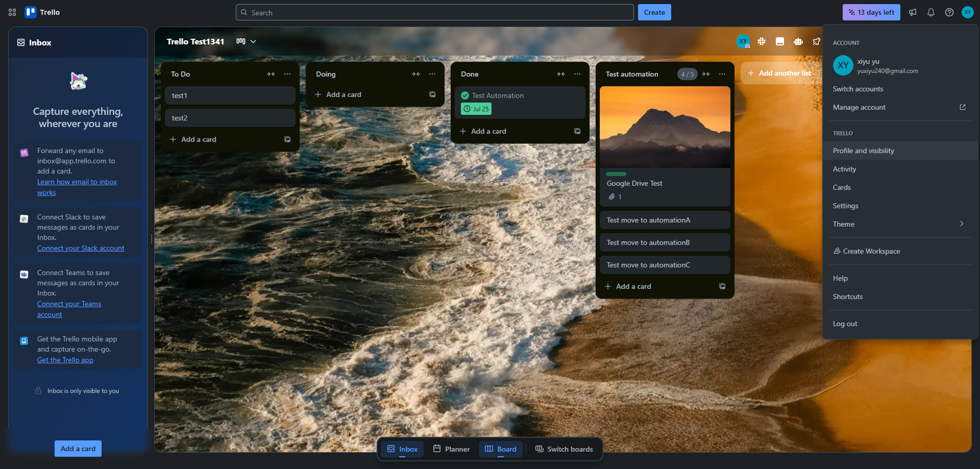Viewport: 980px width, 469px height.
Task: Create from template in Doing list
Action: (432, 94)
